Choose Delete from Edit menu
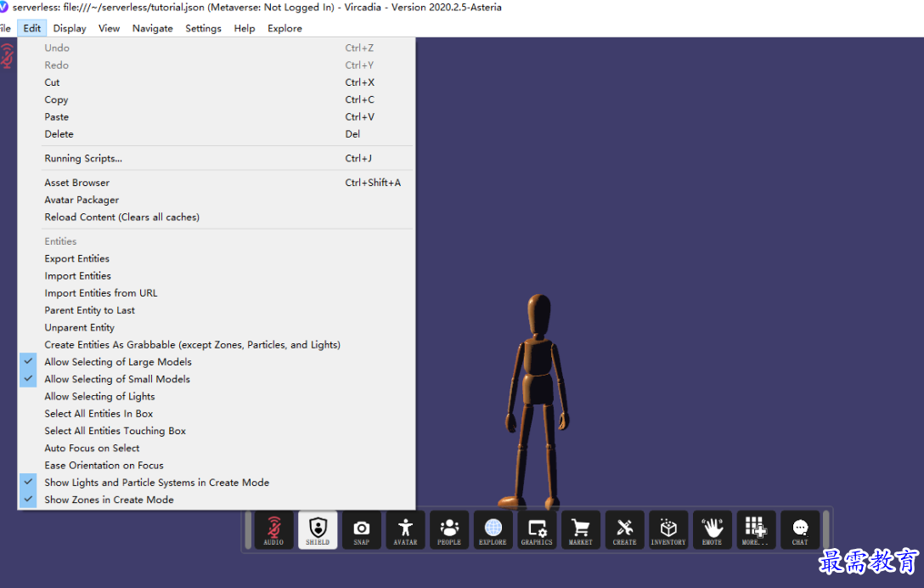Viewport: 924px width, 588px height. (x=217, y=134)
